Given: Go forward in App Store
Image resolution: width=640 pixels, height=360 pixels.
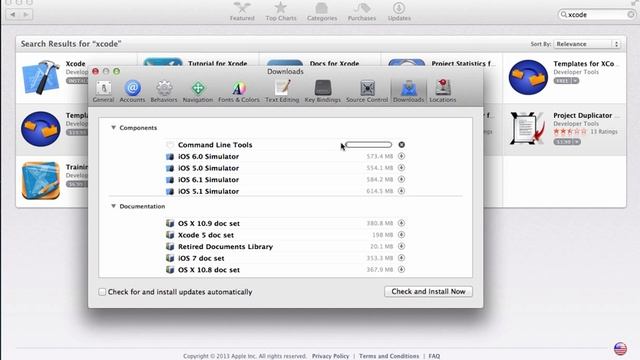Looking at the screenshot, I should (x=26, y=14).
